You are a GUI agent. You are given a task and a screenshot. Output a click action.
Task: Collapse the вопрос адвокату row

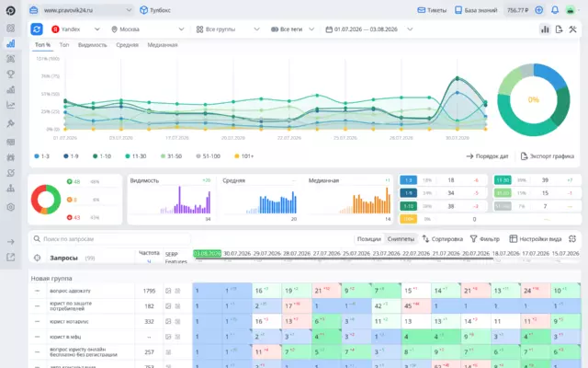(x=37, y=291)
